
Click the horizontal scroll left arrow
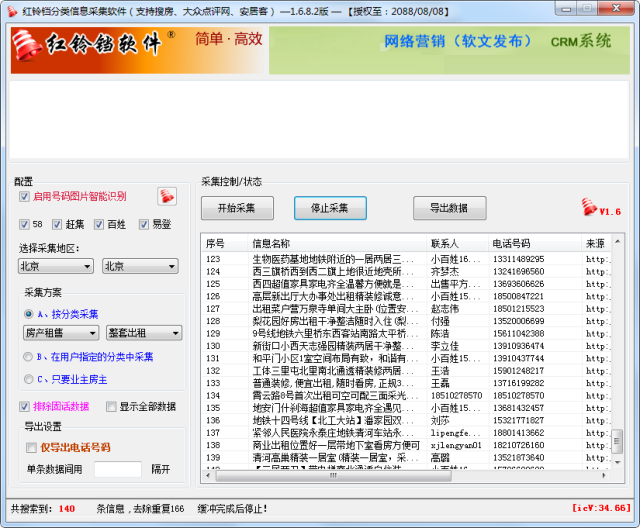point(208,475)
